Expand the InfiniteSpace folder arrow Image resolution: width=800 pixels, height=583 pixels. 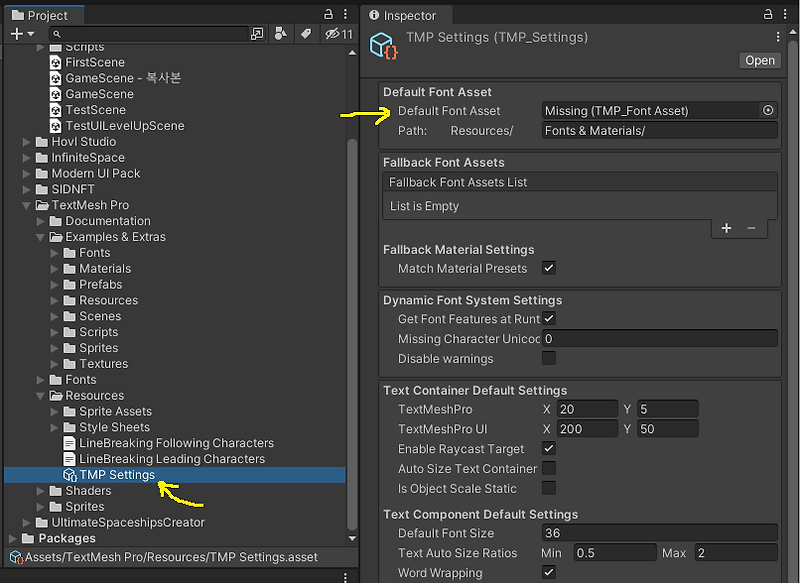point(27,158)
